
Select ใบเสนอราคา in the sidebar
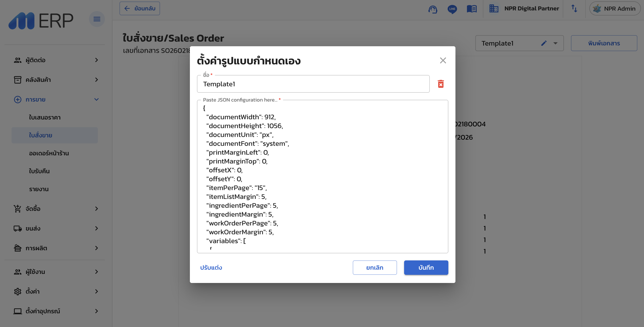(x=44, y=117)
